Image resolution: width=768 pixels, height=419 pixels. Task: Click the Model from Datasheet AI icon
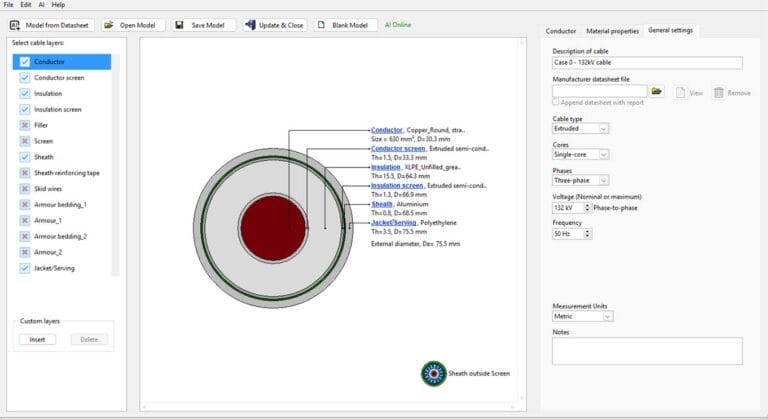point(15,25)
